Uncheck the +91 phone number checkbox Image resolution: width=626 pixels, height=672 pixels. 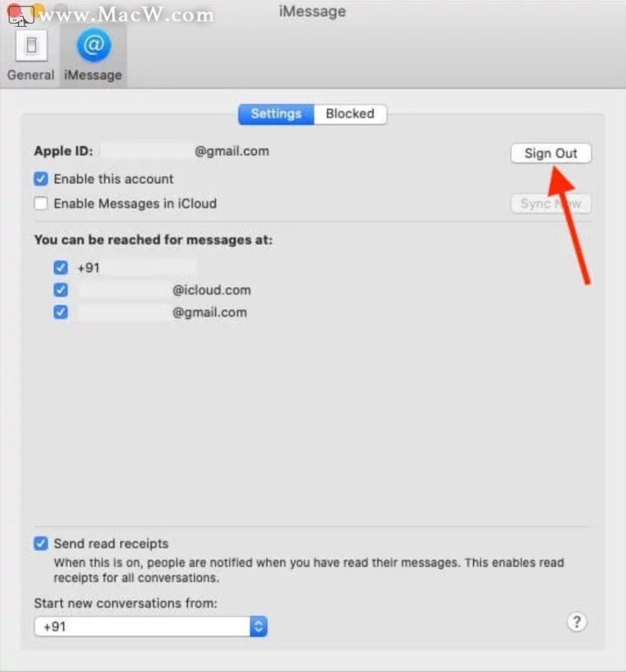point(61,267)
